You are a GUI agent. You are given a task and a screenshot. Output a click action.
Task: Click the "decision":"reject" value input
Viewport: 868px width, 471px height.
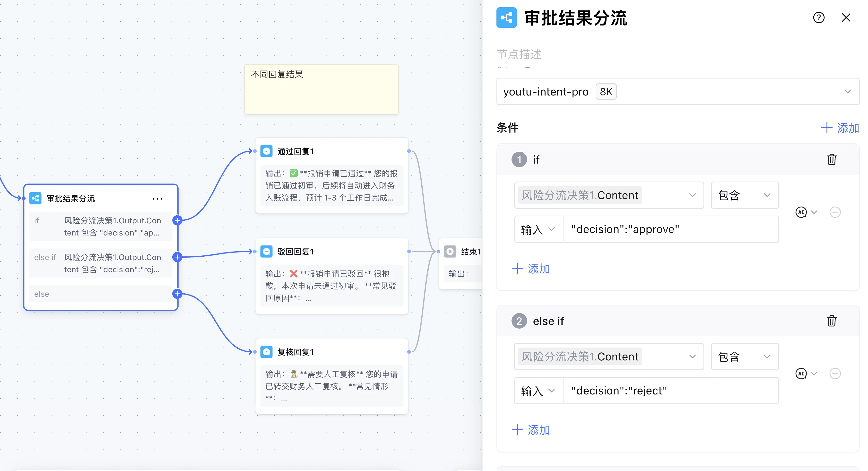point(670,391)
